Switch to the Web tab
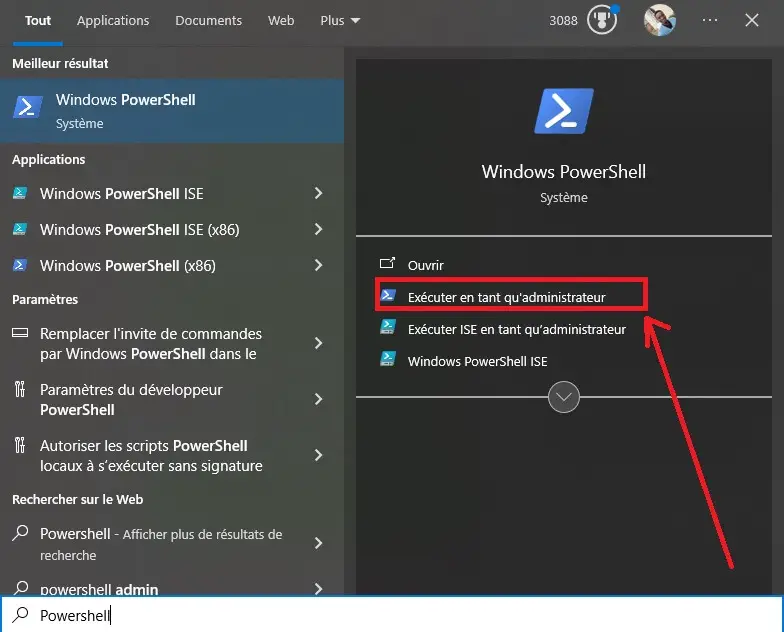 [280, 20]
